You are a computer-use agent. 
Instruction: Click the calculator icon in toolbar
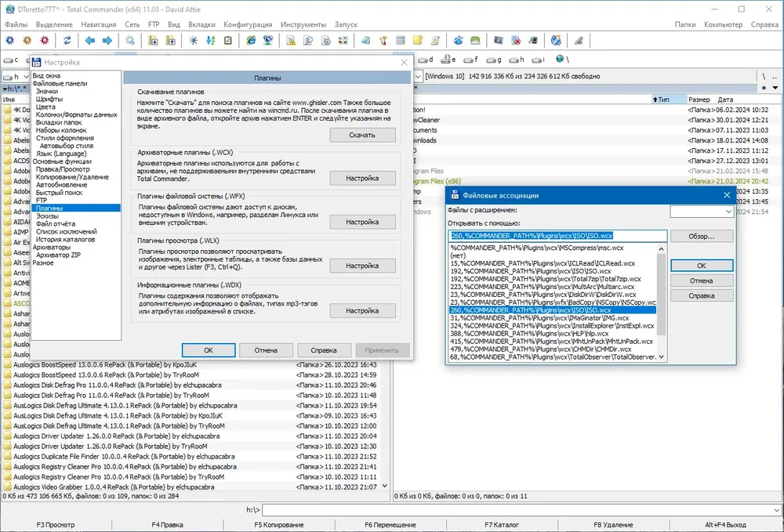[401, 41]
